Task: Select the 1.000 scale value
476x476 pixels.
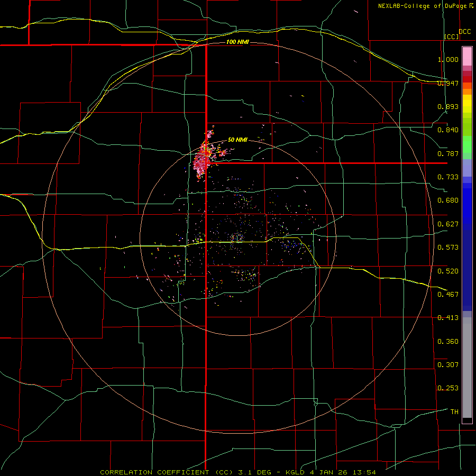Action: pos(448,59)
